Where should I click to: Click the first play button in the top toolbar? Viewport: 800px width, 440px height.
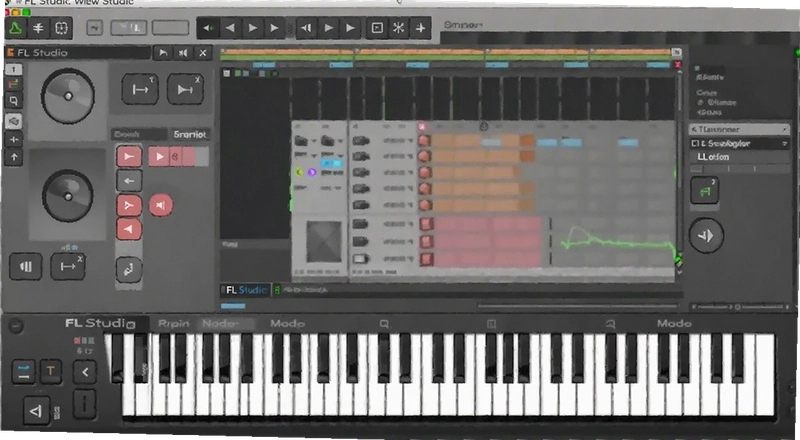click(x=252, y=28)
